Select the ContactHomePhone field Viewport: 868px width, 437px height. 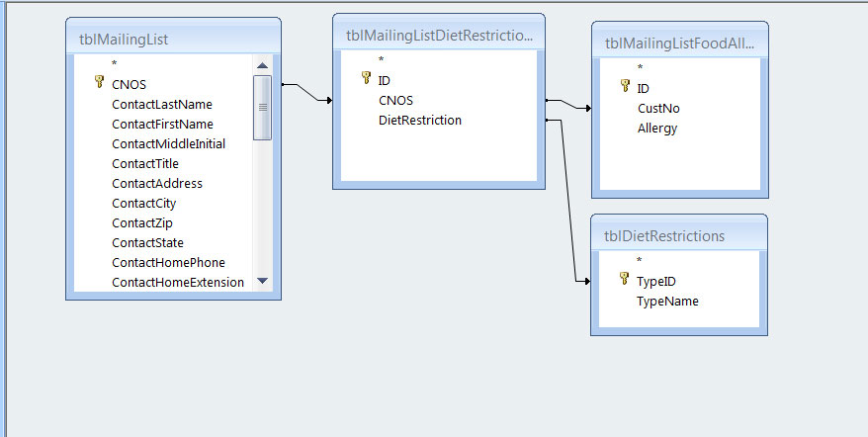tap(168, 263)
